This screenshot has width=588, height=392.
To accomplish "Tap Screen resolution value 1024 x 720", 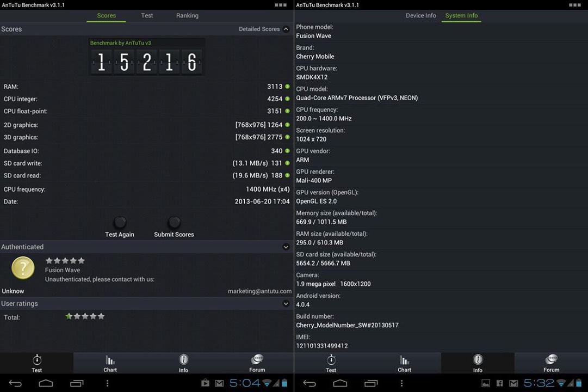I will pyautogui.click(x=311, y=139).
